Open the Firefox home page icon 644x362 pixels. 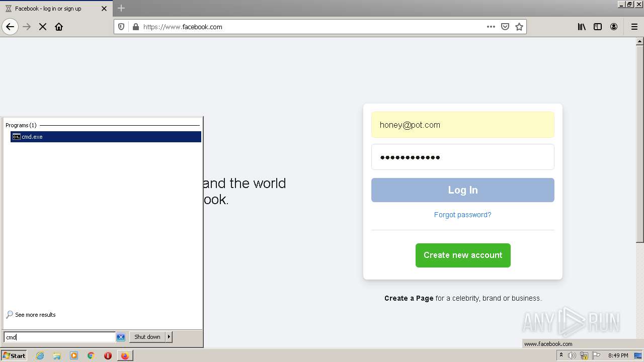pos(59,27)
